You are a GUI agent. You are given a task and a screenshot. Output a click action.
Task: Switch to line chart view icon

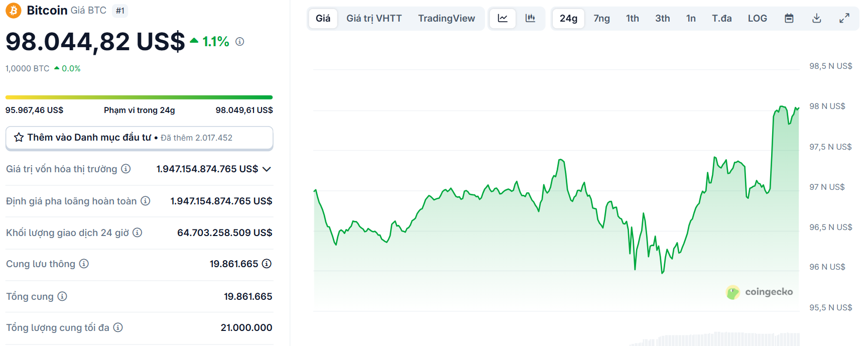[x=503, y=19]
